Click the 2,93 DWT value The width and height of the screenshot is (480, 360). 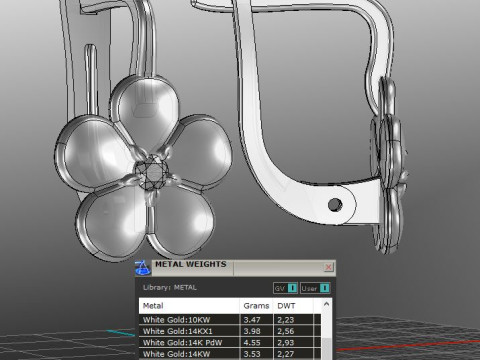coord(286,343)
